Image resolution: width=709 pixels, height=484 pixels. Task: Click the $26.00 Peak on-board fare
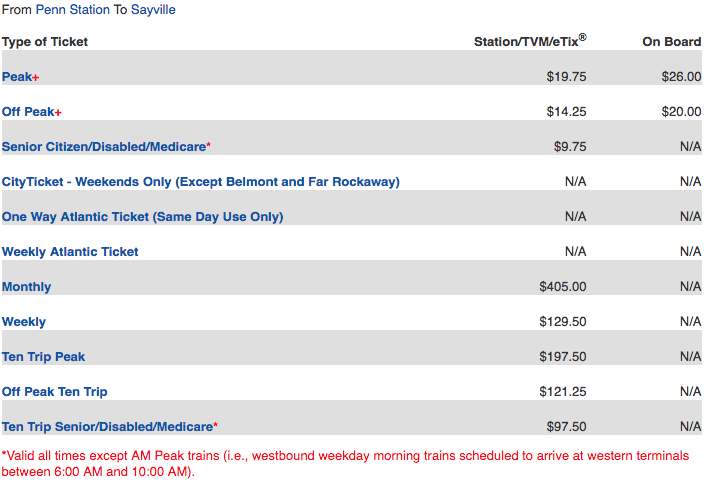681,76
